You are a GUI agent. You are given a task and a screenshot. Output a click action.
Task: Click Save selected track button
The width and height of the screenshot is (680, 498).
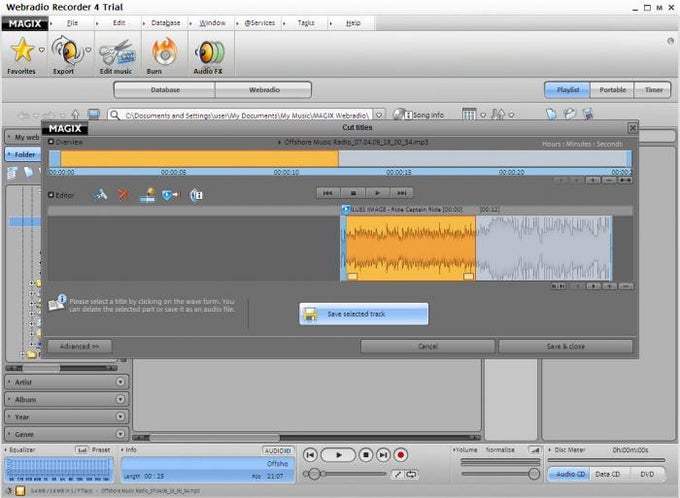coord(363,314)
